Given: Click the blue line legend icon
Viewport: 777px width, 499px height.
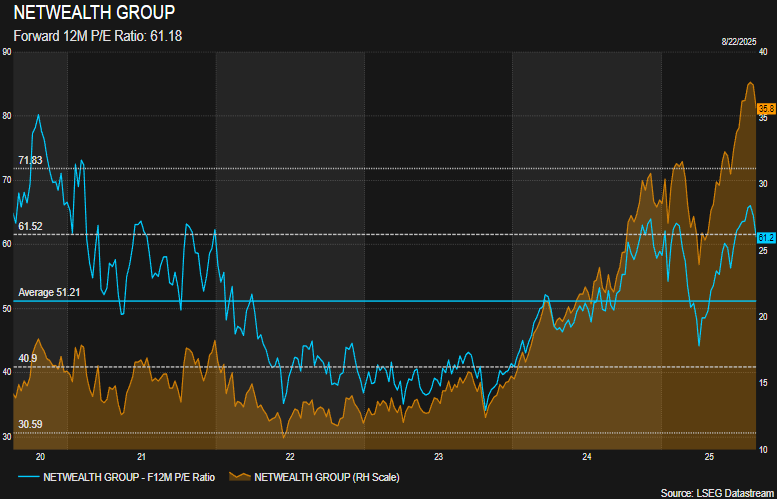Looking at the screenshot, I should pyautogui.click(x=28, y=476).
